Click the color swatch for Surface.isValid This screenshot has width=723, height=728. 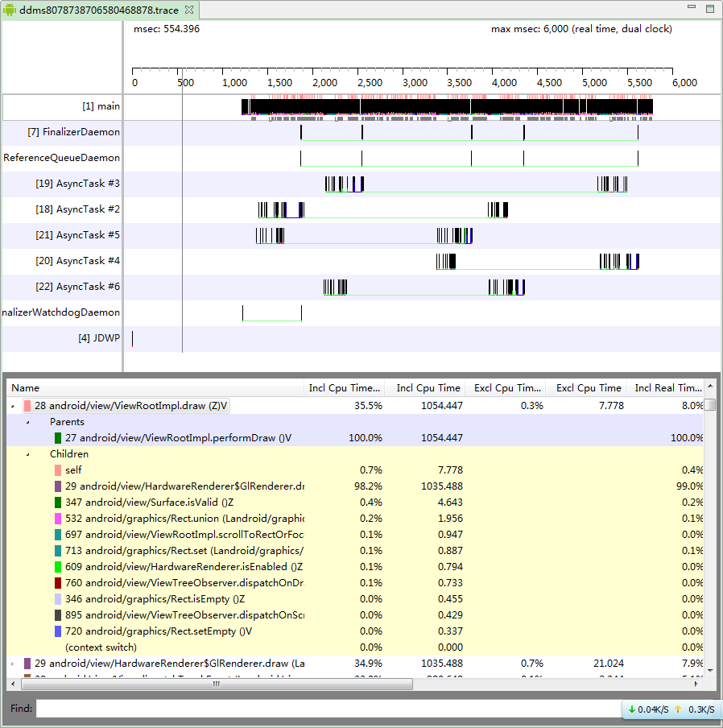(x=58, y=503)
